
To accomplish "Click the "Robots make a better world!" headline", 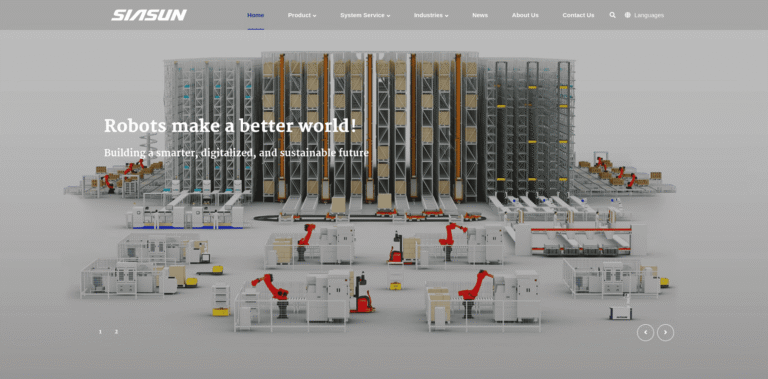I will coord(230,126).
